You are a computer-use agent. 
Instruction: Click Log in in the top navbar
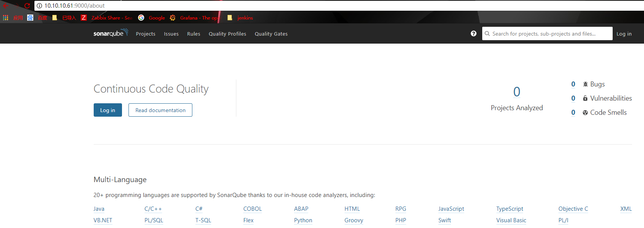click(624, 34)
